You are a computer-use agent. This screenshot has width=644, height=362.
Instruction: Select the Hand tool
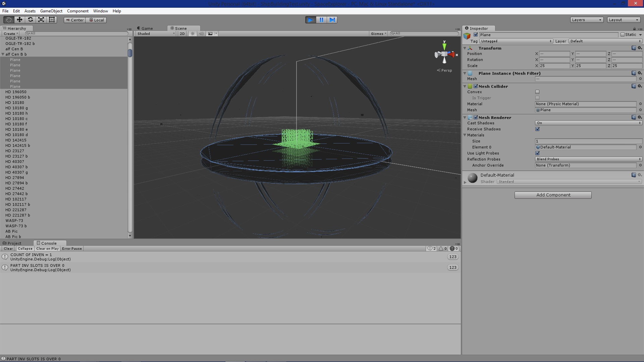coord(9,20)
